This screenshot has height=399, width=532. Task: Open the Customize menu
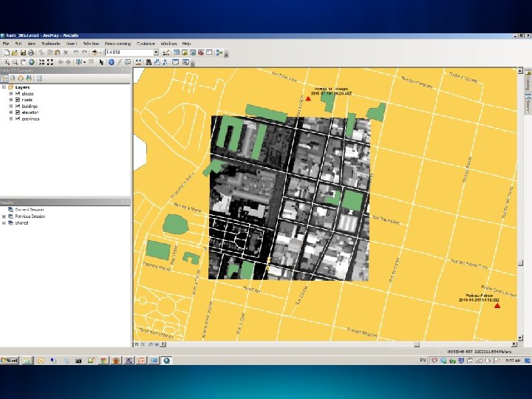click(146, 44)
